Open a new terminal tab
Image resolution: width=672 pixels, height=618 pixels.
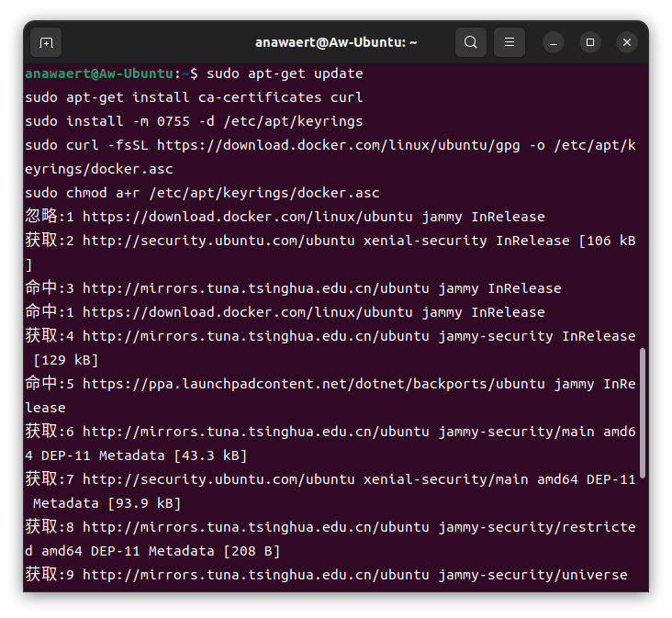click(46, 42)
